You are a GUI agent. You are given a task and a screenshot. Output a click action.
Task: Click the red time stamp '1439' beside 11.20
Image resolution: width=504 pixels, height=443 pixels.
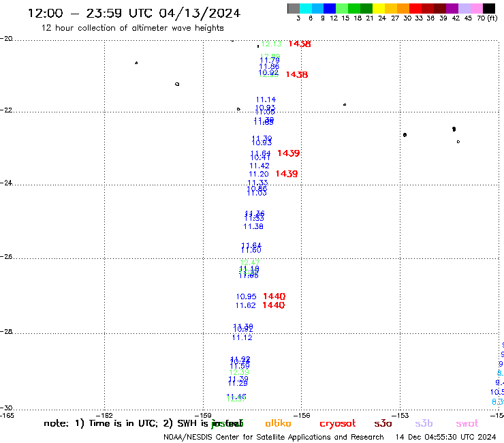point(287,174)
